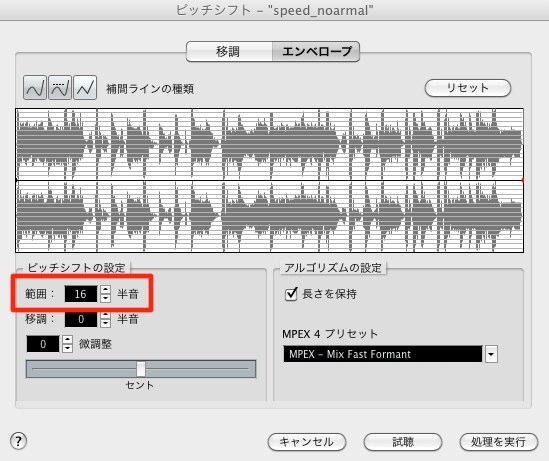Click the ピッチシフトの設定 group title
This screenshot has height=461, width=549.
[x=76, y=268]
